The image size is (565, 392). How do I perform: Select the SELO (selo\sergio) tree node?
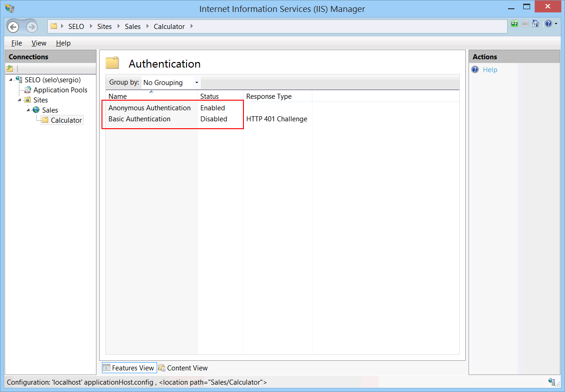(x=53, y=80)
